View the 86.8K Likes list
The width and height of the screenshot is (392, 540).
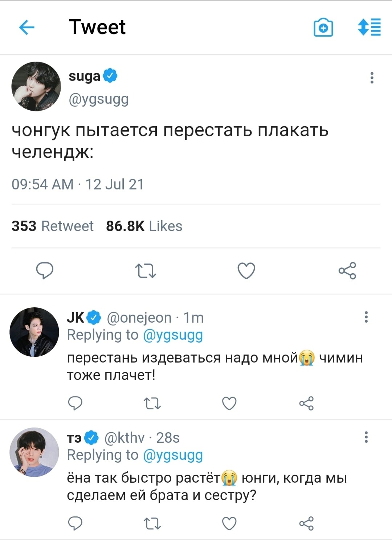[x=144, y=226]
